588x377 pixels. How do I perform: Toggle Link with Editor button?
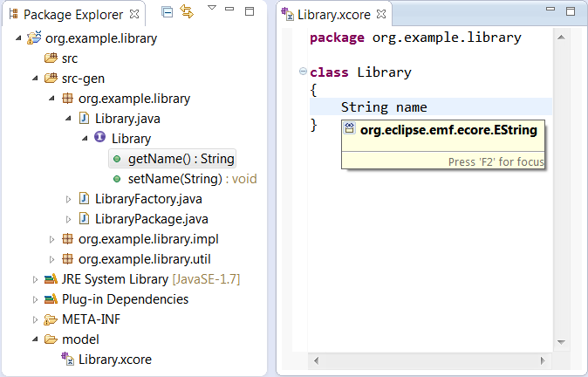click(187, 12)
